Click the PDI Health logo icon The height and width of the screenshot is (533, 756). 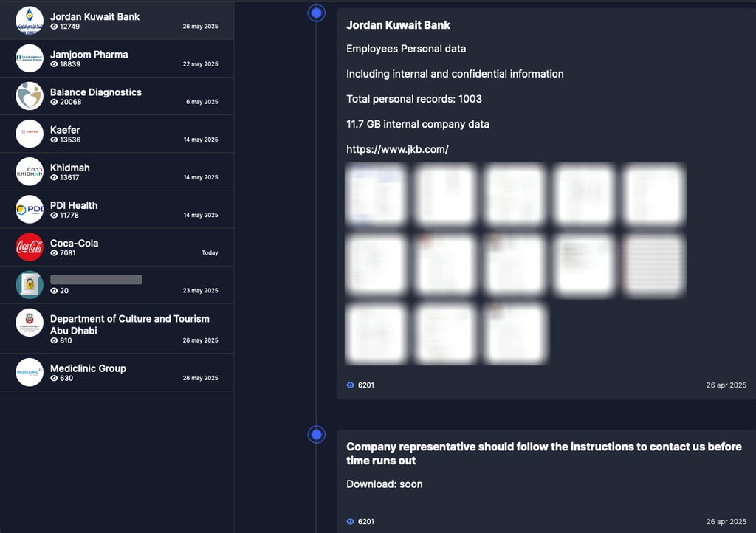tap(30, 209)
